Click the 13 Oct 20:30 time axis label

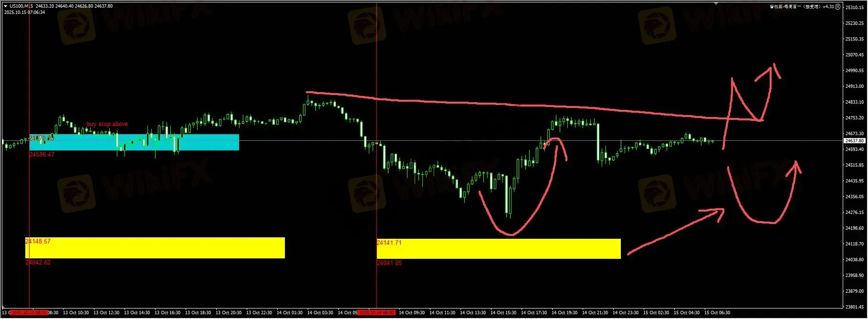pos(229,313)
